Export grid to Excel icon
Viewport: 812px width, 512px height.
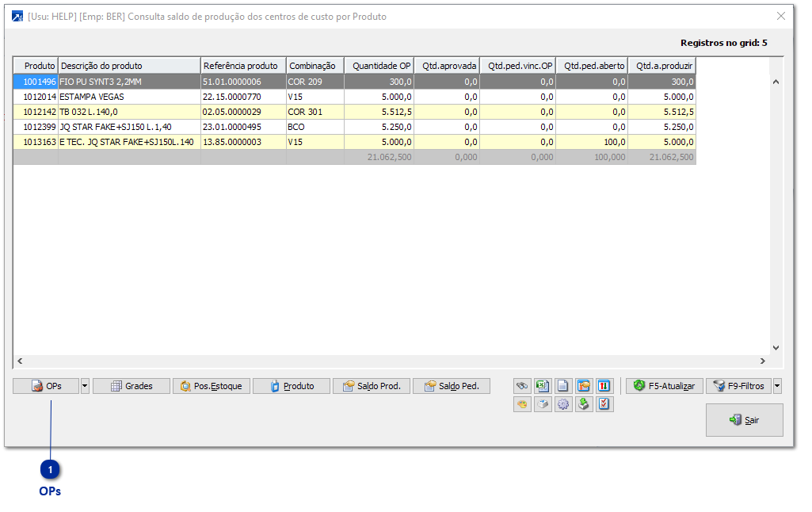click(x=543, y=386)
